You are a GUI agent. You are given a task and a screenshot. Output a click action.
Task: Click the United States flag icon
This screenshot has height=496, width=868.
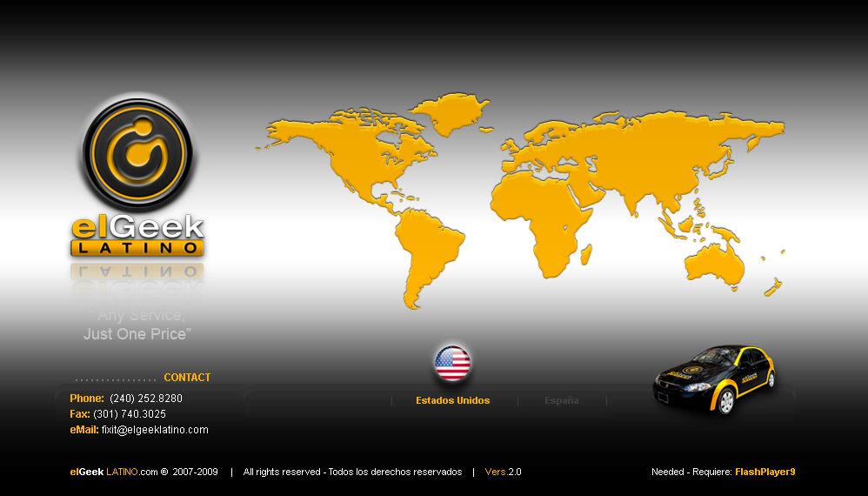[x=452, y=363]
